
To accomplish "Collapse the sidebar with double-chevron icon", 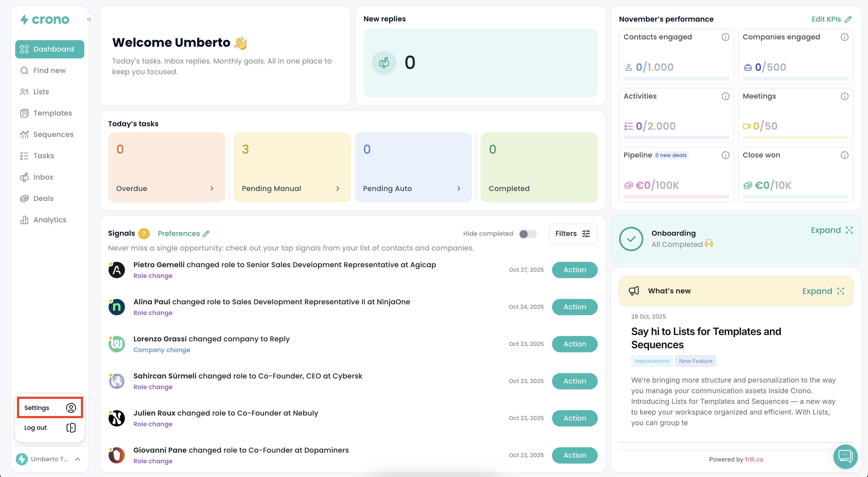I will [89, 19].
